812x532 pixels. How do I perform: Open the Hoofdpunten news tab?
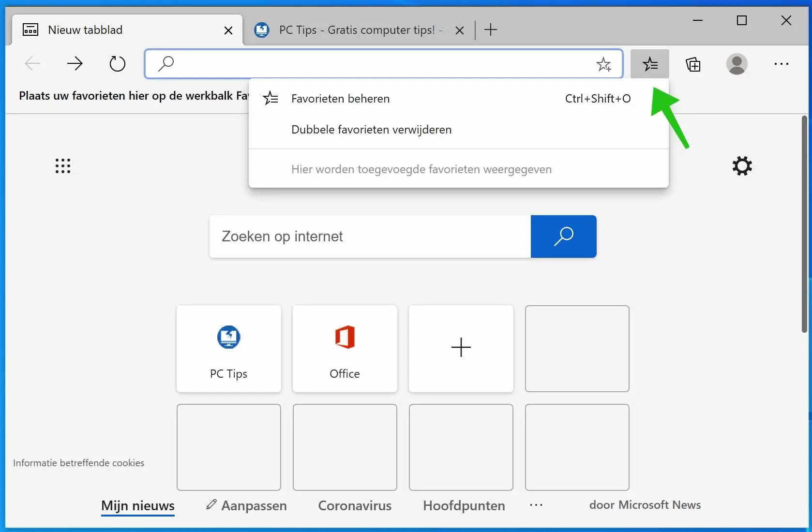pos(464,505)
